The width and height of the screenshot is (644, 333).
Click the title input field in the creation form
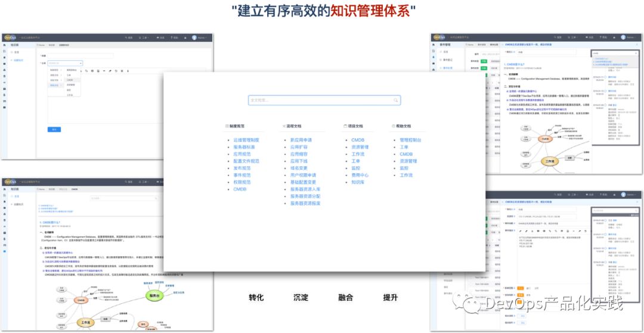pyautogui.click(x=80, y=56)
